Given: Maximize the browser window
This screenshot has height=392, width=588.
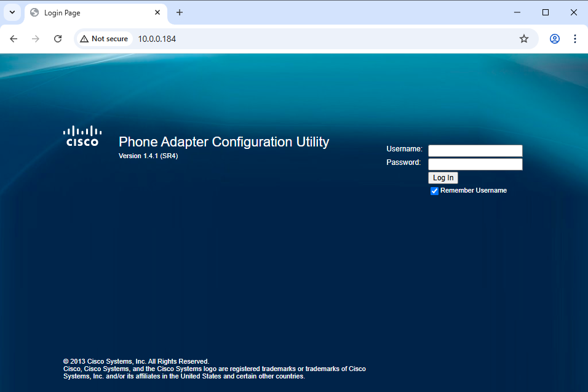Looking at the screenshot, I should click(546, 12).
